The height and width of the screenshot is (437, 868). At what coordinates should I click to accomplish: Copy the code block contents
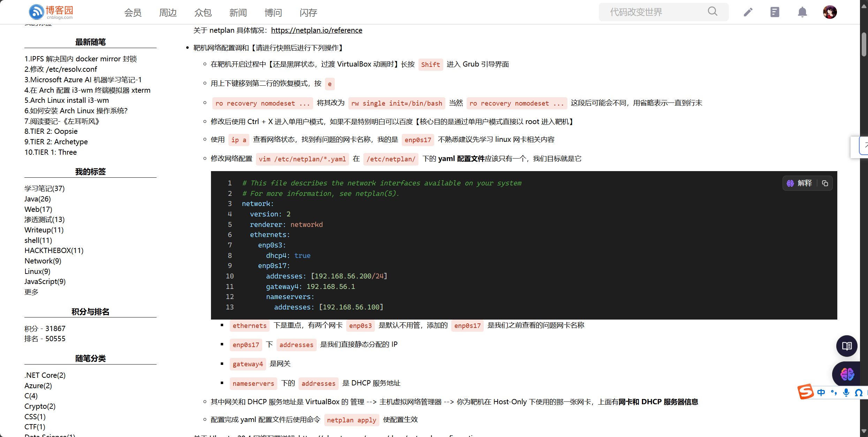pyautogui.click(x=825, y=183)
